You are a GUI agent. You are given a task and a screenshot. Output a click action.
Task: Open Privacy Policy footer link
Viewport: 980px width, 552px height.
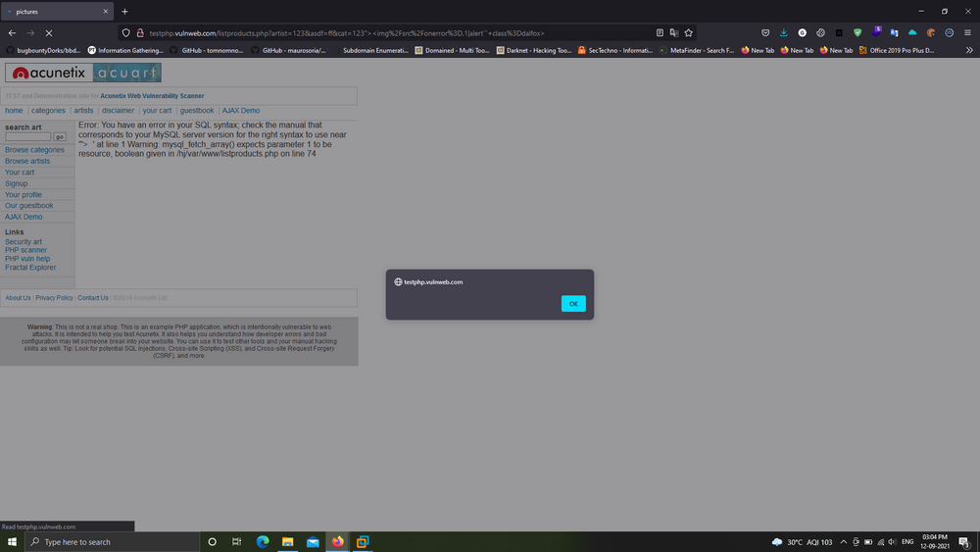click(x=54, y=298)
